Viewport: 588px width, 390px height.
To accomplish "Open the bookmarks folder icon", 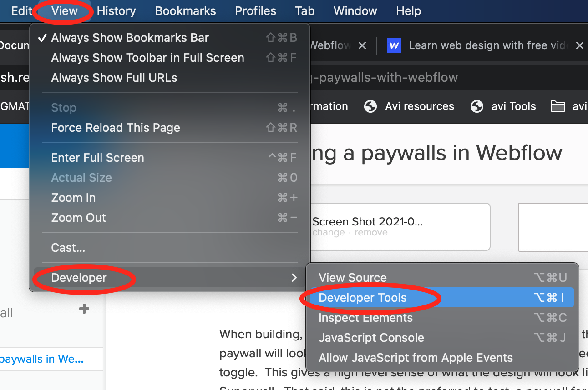I will (x=558, y=106).
